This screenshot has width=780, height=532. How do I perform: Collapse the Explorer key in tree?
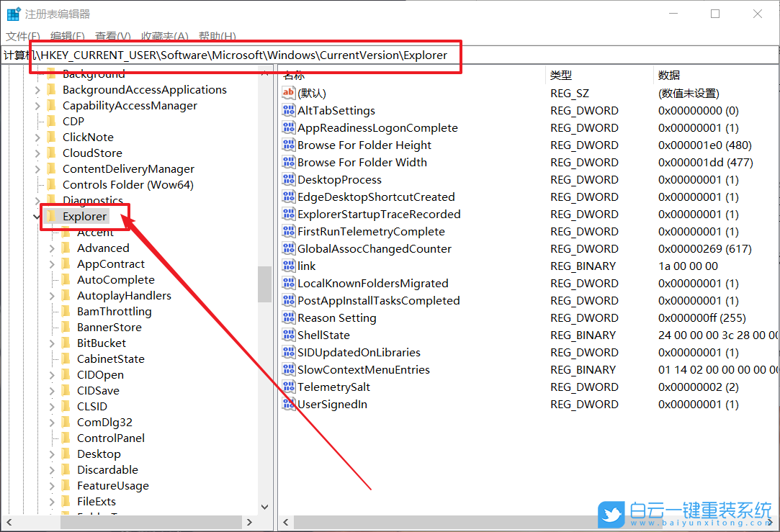pos(37,217)
